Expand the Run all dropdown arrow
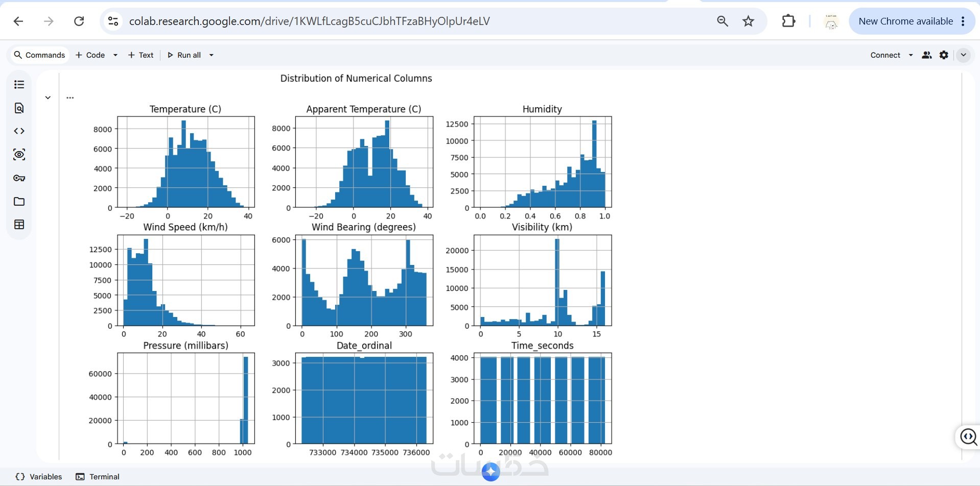 click(211, 55)
